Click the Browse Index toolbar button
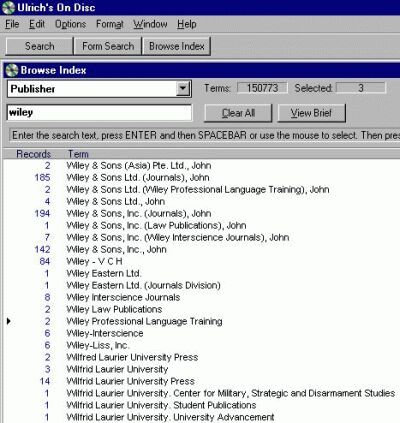This screenshot has height=423, width=400. 176,46
